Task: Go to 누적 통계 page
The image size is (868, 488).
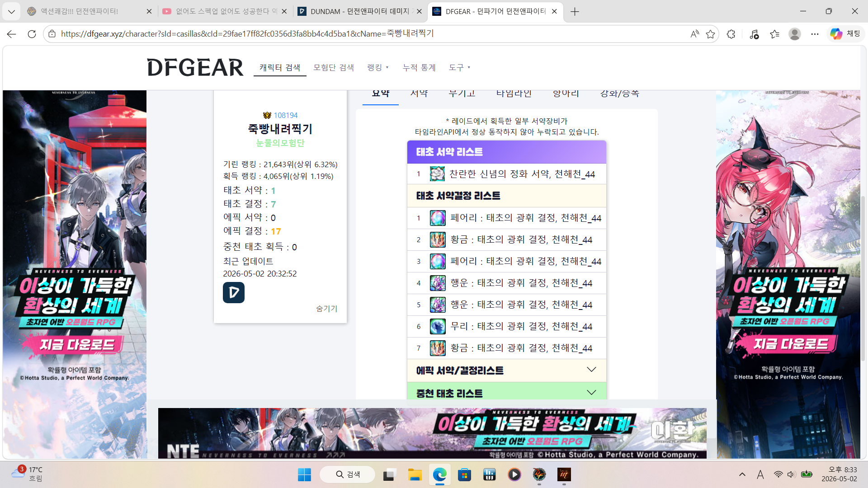Action: [419, 67]
